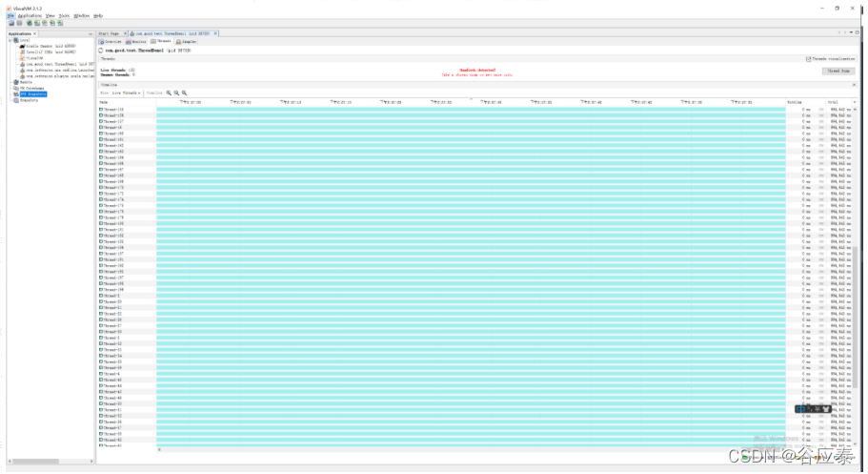
Task: Open the Tools menu
Action: [64, 16]
